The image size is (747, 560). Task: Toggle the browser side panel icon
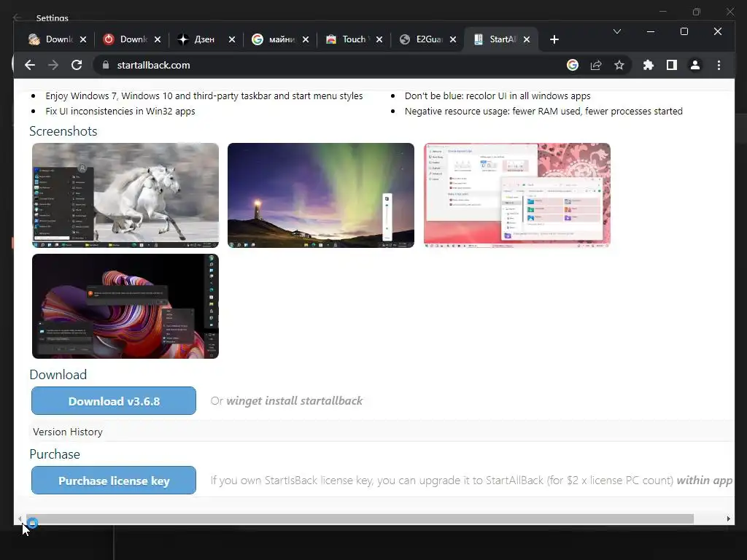click(x=672, y=65)
